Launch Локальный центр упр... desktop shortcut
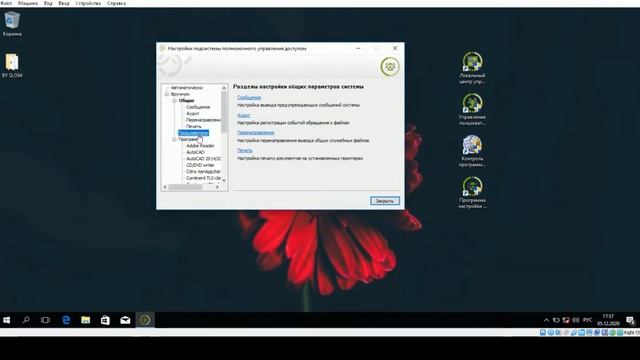This screenshot has height=360, width=640. pos(472,68)
